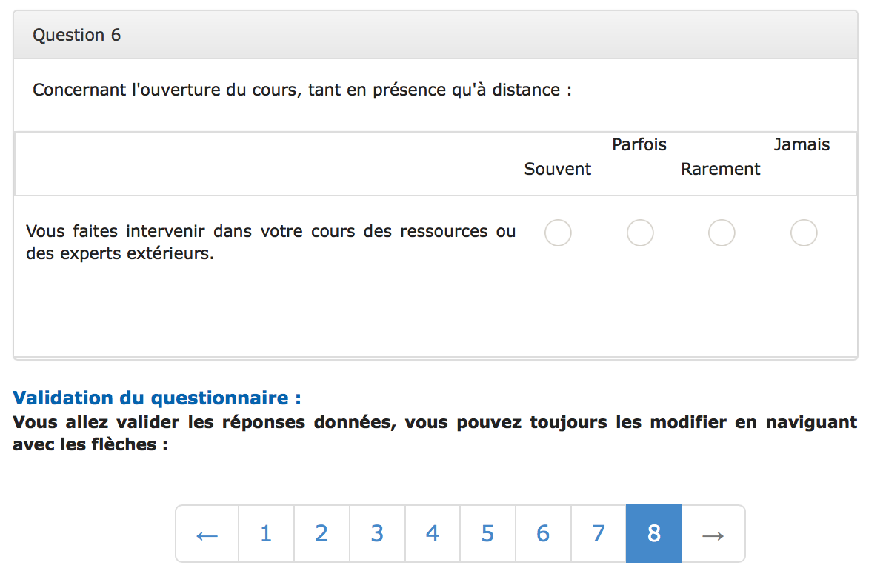Click the Question 6 panel header
Image resolution: width=883 pixels, height=588 pixels.
pos(436,35)
